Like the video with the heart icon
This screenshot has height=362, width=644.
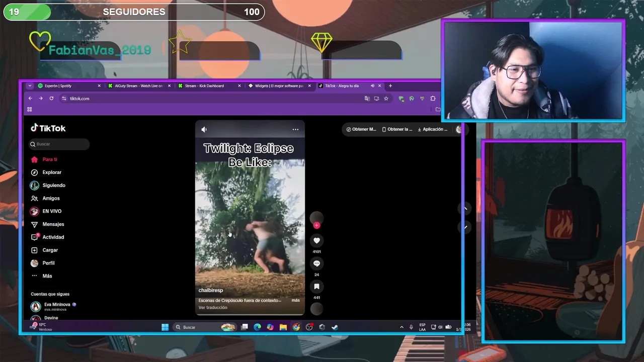(x=316, y=240)
